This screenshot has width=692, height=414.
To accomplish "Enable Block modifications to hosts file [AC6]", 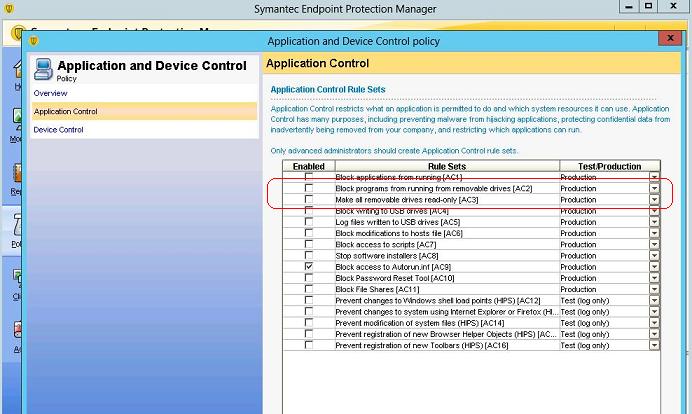I will coord(309,233).
